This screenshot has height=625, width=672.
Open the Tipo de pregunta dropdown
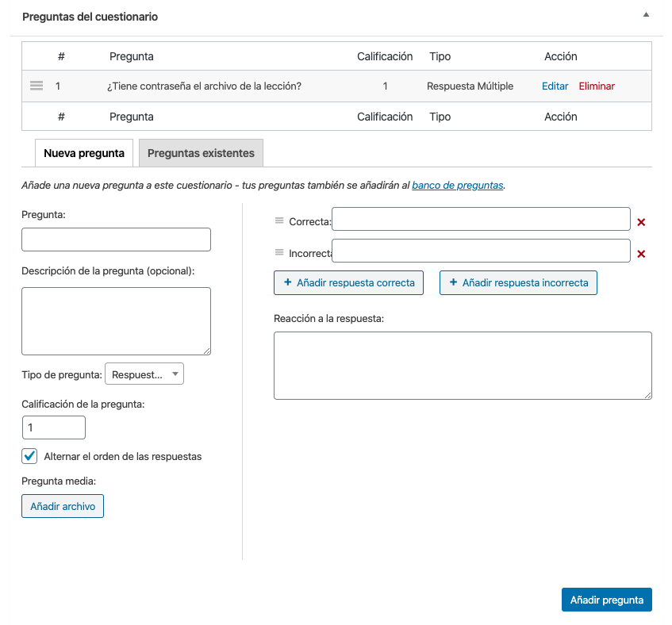144,374
